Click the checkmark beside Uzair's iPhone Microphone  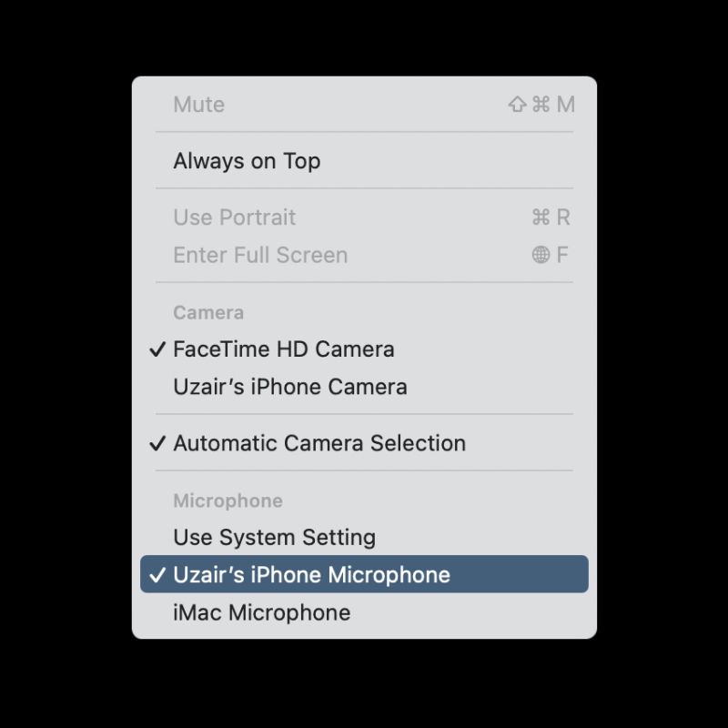click(x=157, y=575)
